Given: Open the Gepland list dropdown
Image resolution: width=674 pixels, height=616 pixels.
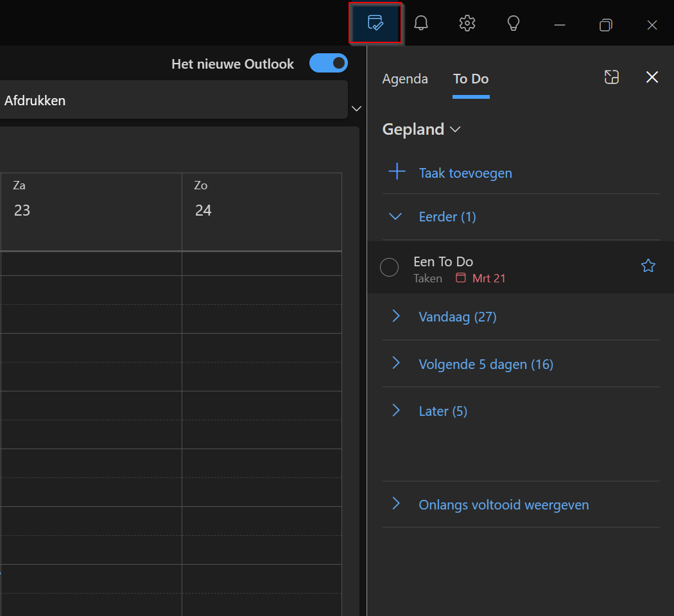Looking at the screenshot, I should [421, 130].
